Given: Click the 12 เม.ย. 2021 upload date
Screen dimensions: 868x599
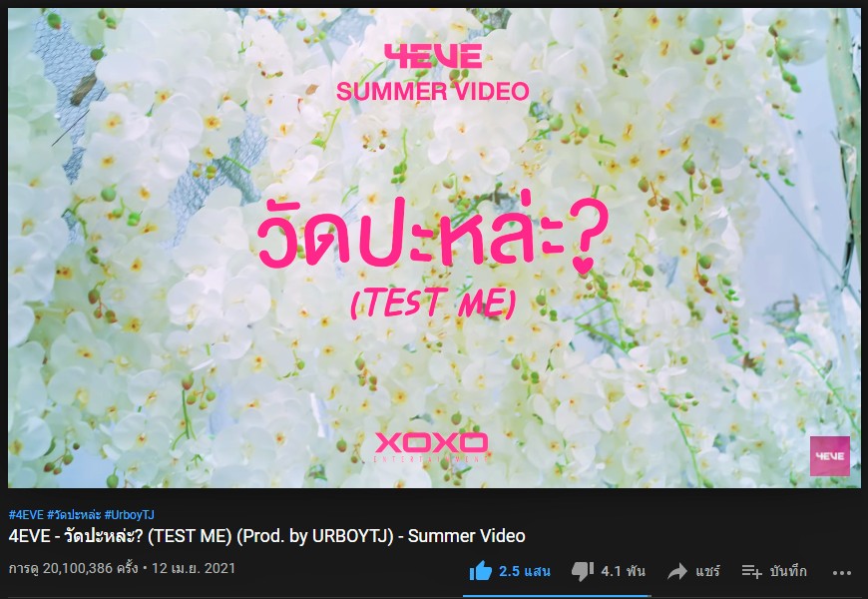Looking at the screenshot, I should coord(194,568).
